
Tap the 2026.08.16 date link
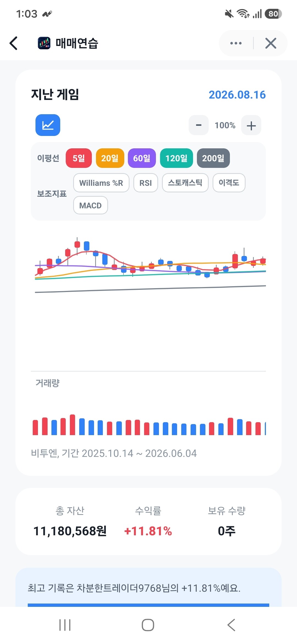237,95
